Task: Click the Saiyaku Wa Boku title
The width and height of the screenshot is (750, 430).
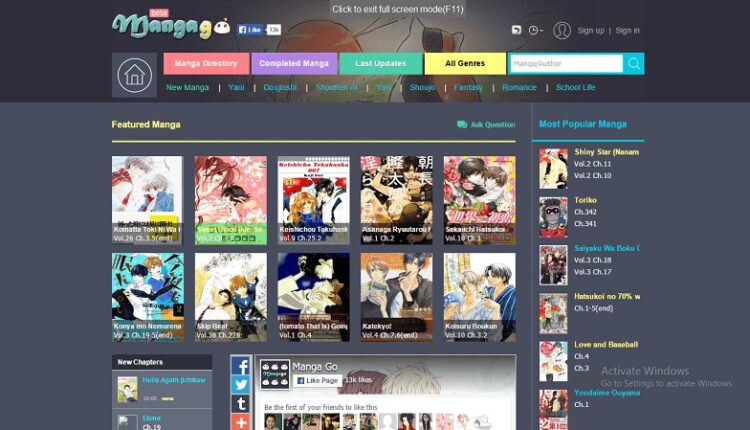Action: coord(607,248)
